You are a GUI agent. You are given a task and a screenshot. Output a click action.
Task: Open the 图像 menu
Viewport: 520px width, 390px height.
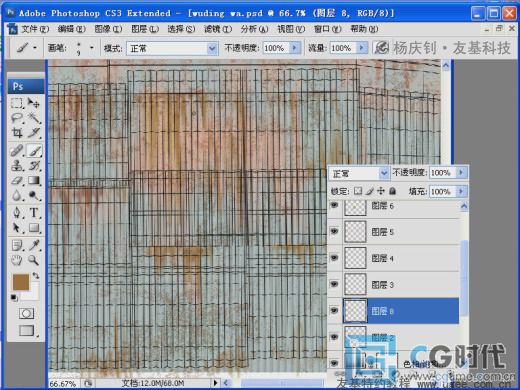tap(108, 29)
